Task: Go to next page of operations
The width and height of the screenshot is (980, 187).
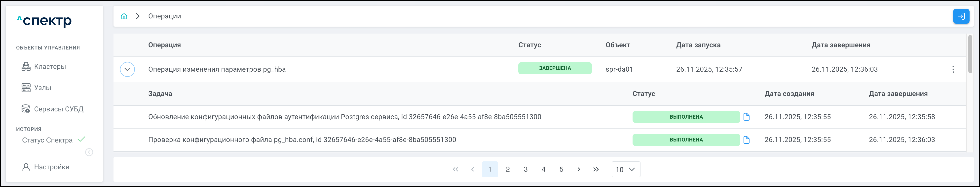Action: (x=579, y=170)
